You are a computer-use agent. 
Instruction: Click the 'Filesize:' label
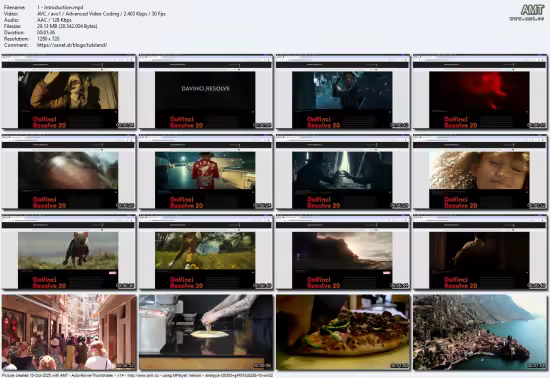(x=13, y=26)
